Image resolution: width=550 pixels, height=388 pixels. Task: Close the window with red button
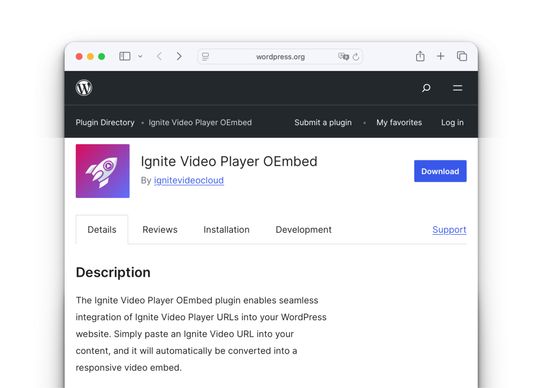(79, 56)
